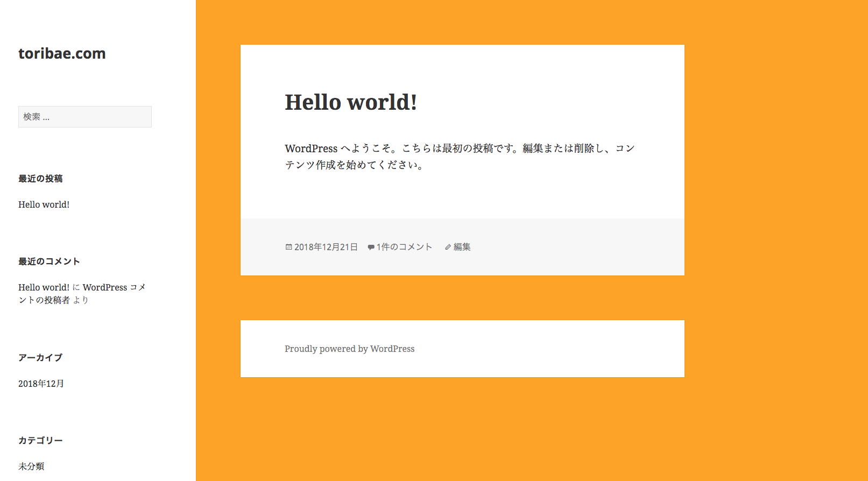Focus the 検索 search field
The width and height of the screenshot is (868, 481).
coord(85,117)
